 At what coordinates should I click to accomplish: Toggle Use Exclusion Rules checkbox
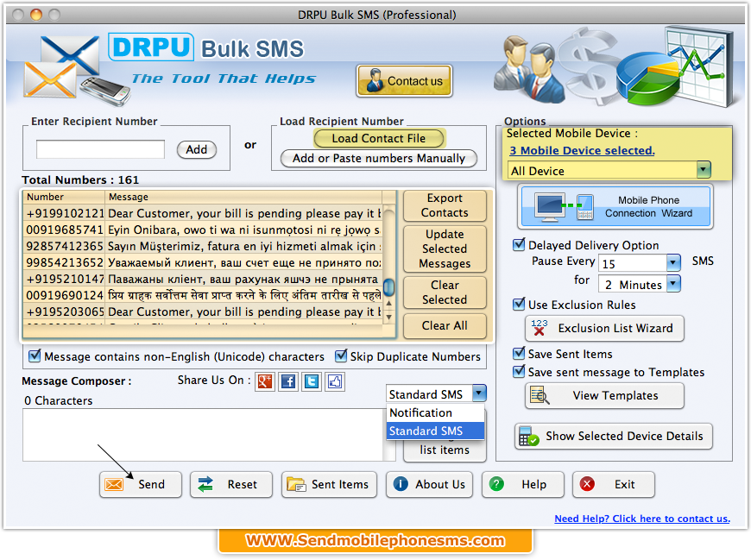pos(518,305)
